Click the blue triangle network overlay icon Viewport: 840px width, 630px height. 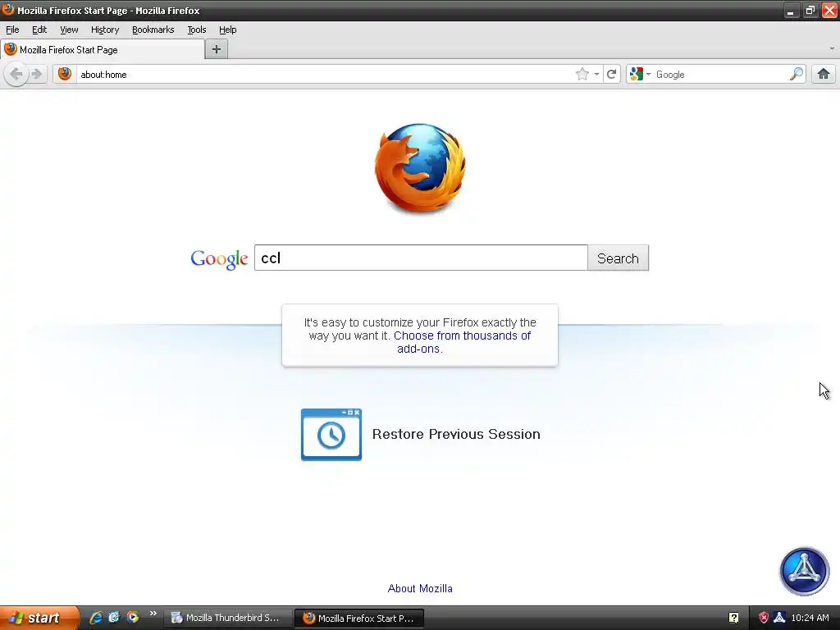point(804,571)
